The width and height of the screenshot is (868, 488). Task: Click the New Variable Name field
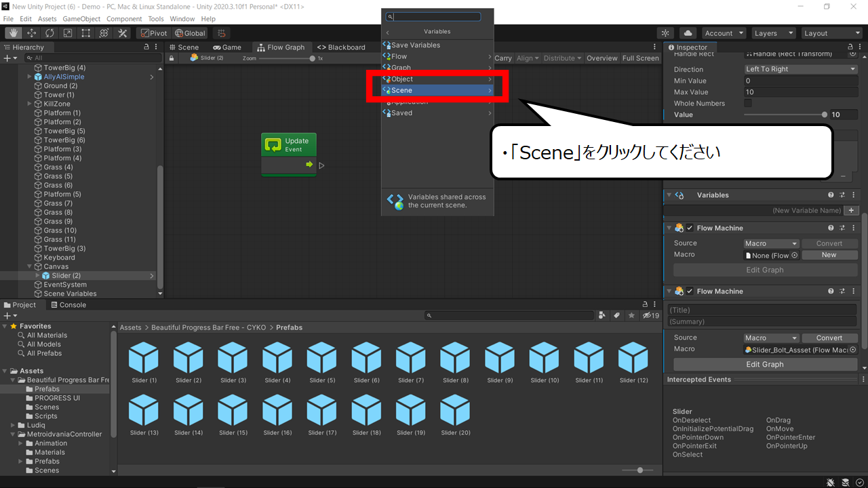[755, 210]
